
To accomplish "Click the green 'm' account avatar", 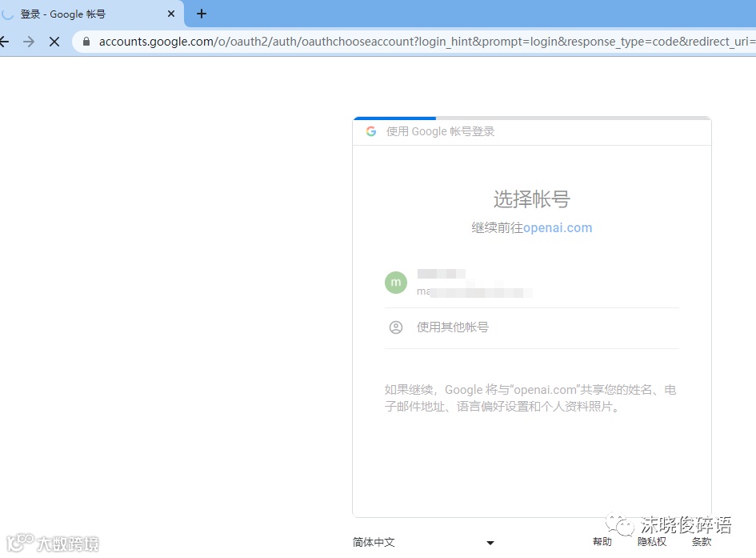I will pos(396,283).
